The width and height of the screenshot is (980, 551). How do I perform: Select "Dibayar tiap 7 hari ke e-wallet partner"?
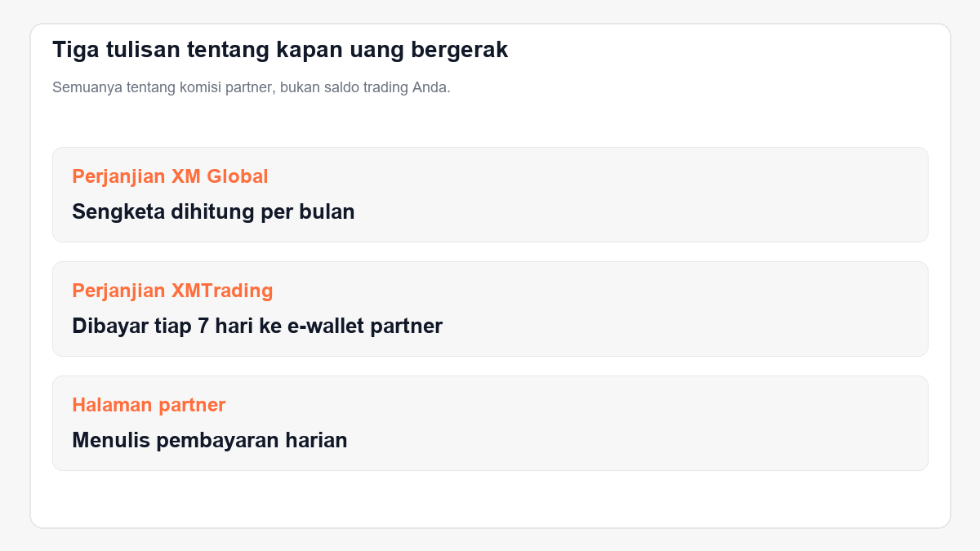[257, 327]
